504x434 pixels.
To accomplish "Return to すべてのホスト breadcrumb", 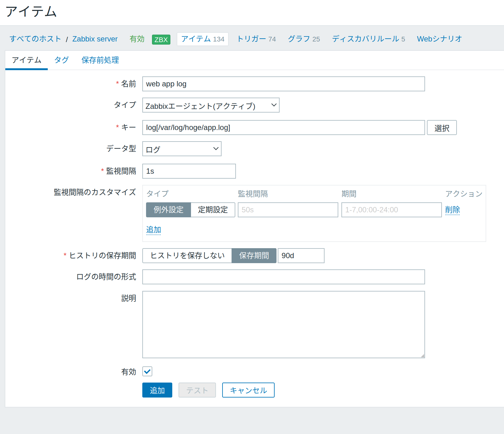I will tap(35, 39).
